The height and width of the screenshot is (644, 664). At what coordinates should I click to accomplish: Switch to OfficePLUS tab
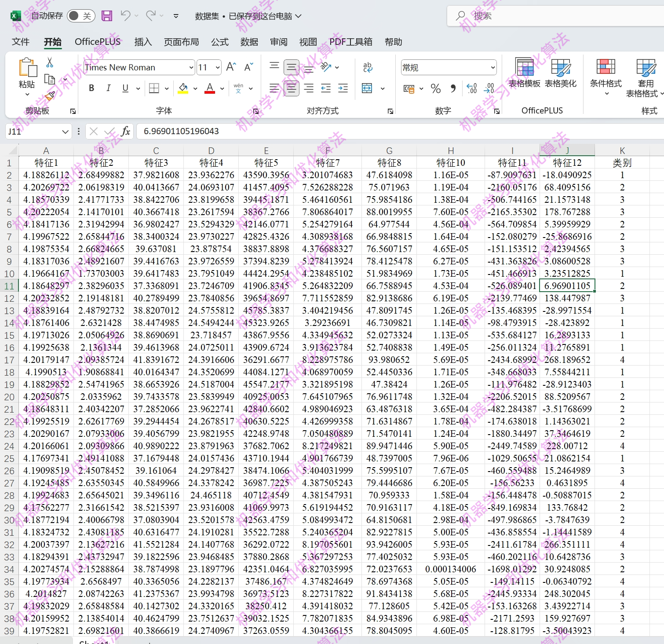98,42
